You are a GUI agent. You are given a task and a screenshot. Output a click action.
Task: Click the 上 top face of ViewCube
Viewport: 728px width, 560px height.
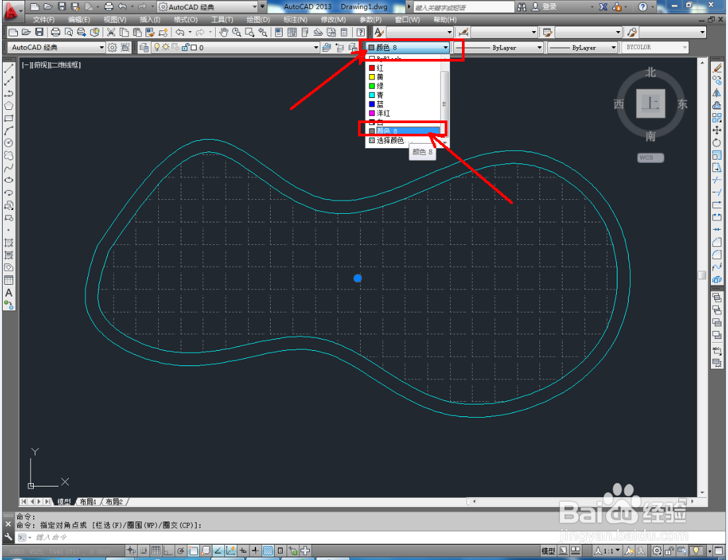(651, 103)
